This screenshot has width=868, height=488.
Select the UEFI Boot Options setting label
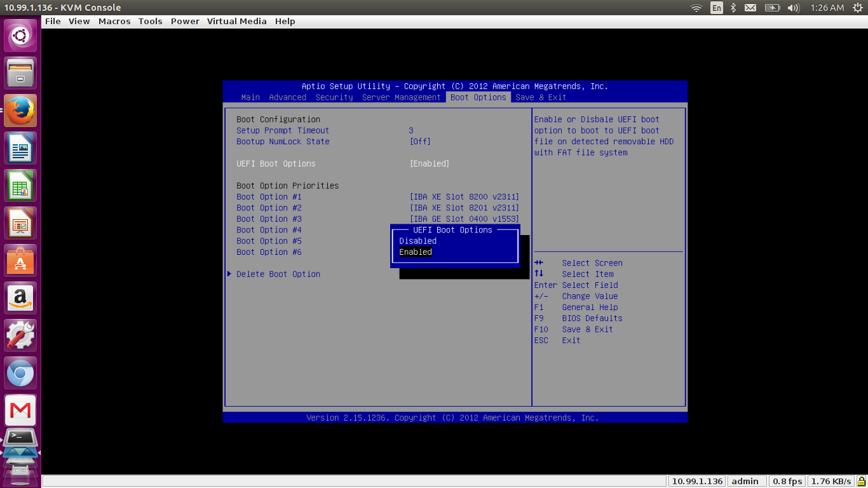(x=276, y=164)
